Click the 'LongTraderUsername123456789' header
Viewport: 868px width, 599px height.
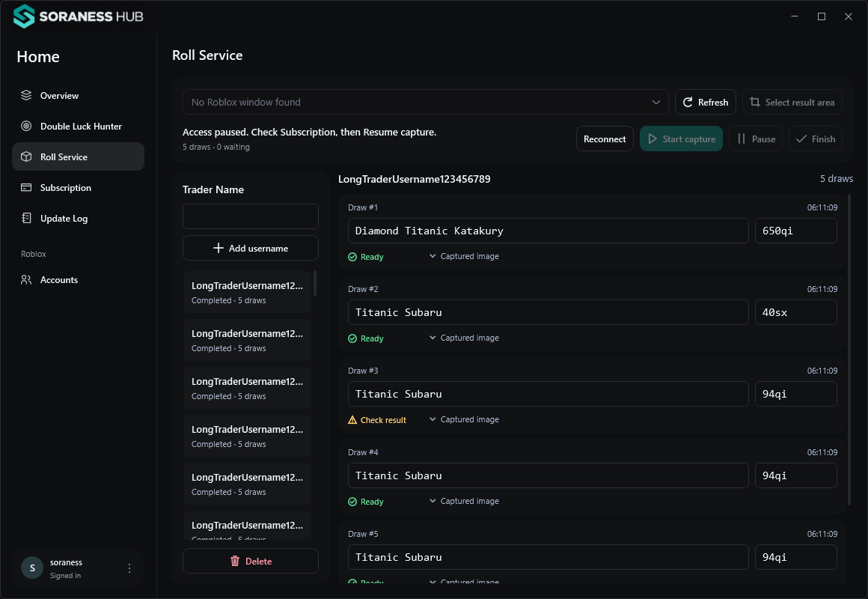[x=414, y=179]
